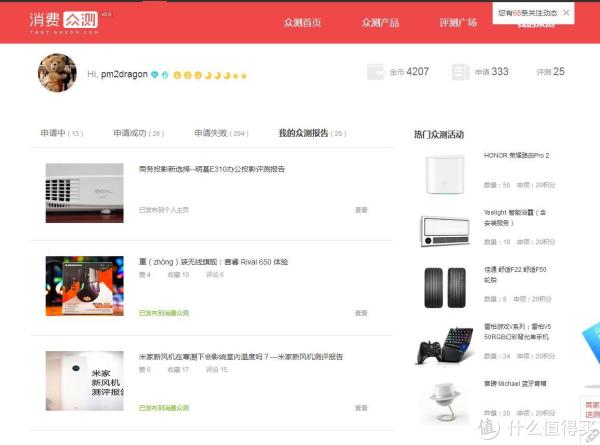Viewport: 600px width, 445px height.
Task: Click the teddy bear profile avatar
Action: pos(57,73)
